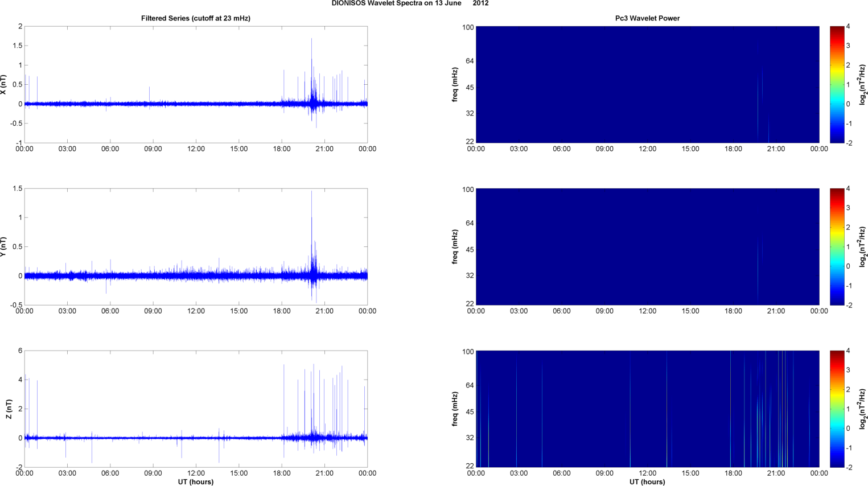
Task: Click the 1.5 tick on the X (nT) axis
Action: pos(18,46)
